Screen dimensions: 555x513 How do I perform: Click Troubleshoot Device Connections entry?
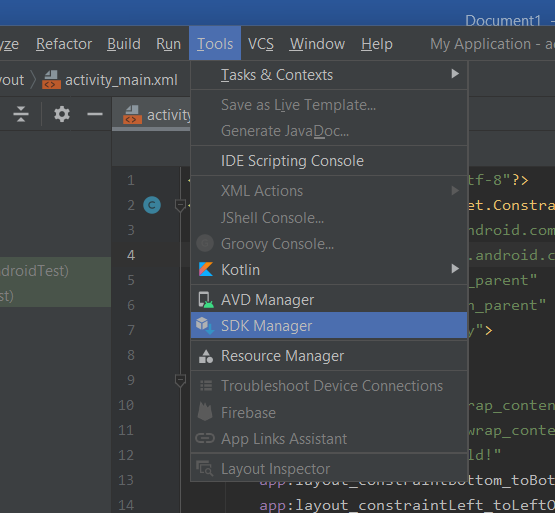(x=329, y=386)
